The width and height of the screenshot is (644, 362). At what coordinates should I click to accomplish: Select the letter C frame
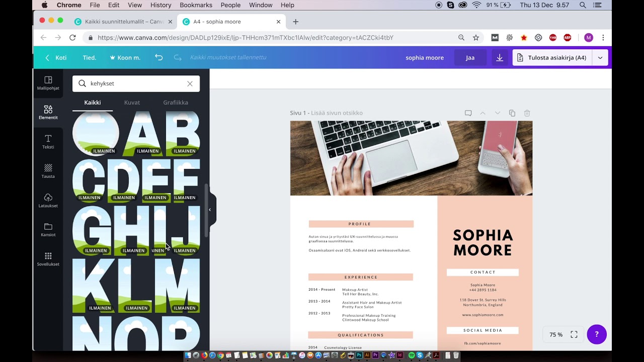pos(90,181)
